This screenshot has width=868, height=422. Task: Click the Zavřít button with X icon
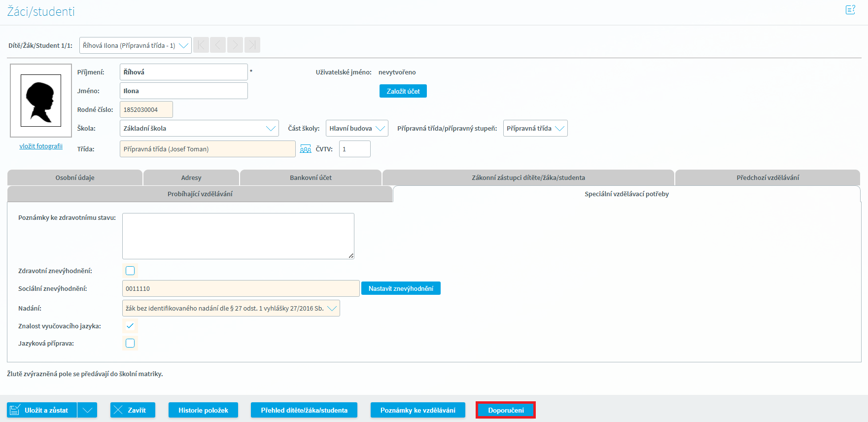coord(132,410)
